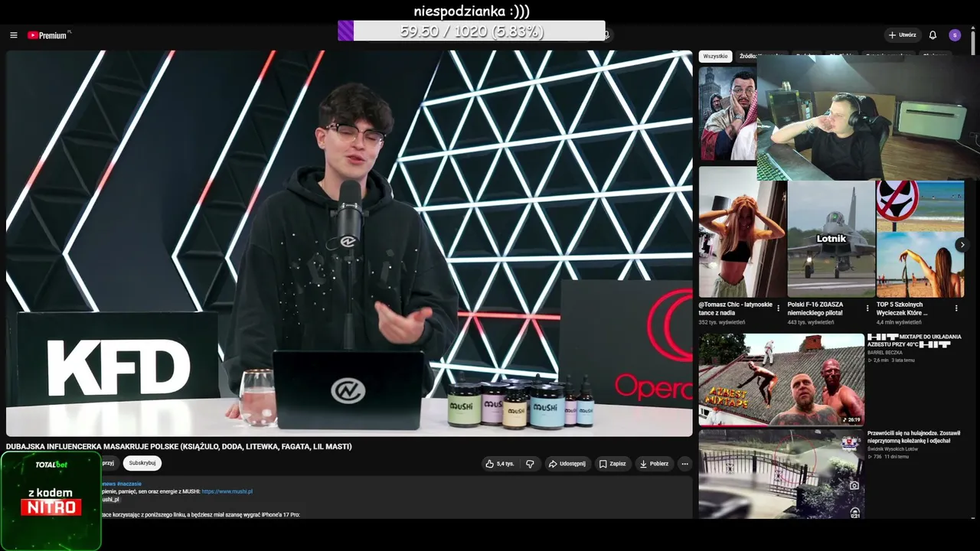Show next shorts with the right arrow
This screenshot has height=551, width=980.
(x=962, y=245)
